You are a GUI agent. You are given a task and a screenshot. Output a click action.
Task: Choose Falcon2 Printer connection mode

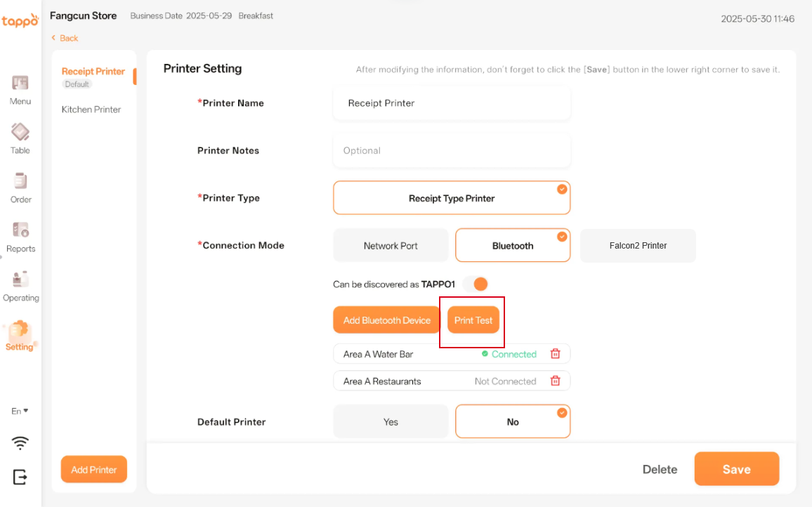pos(638,246)
